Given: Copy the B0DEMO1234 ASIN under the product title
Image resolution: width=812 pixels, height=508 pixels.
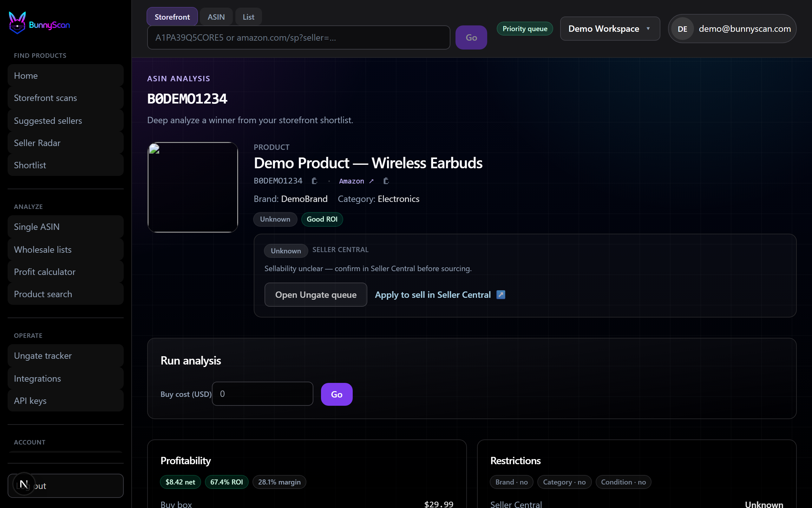Looking at the screenshot, I should pyautogui.click(x=314, y=181).
